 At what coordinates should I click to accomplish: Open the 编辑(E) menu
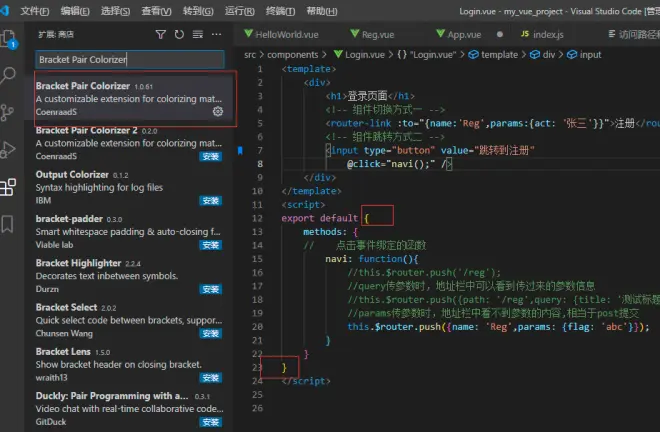tap(75, 11)
